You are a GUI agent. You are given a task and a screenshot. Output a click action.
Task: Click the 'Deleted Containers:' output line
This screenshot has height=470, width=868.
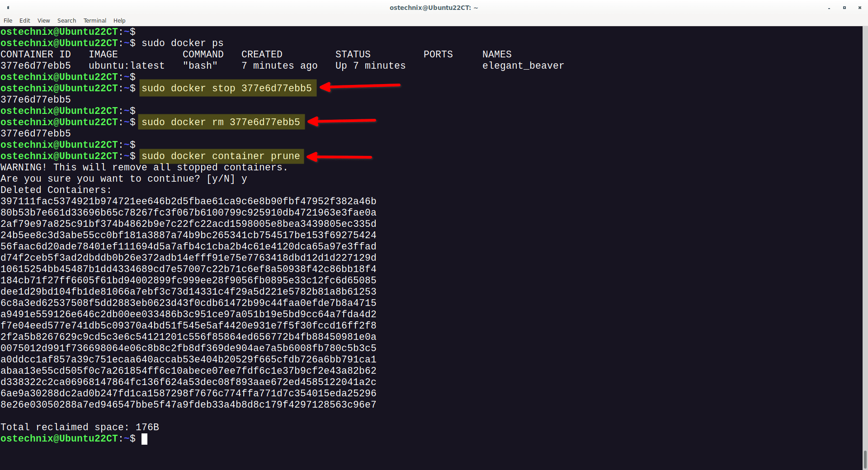point(56,190)
